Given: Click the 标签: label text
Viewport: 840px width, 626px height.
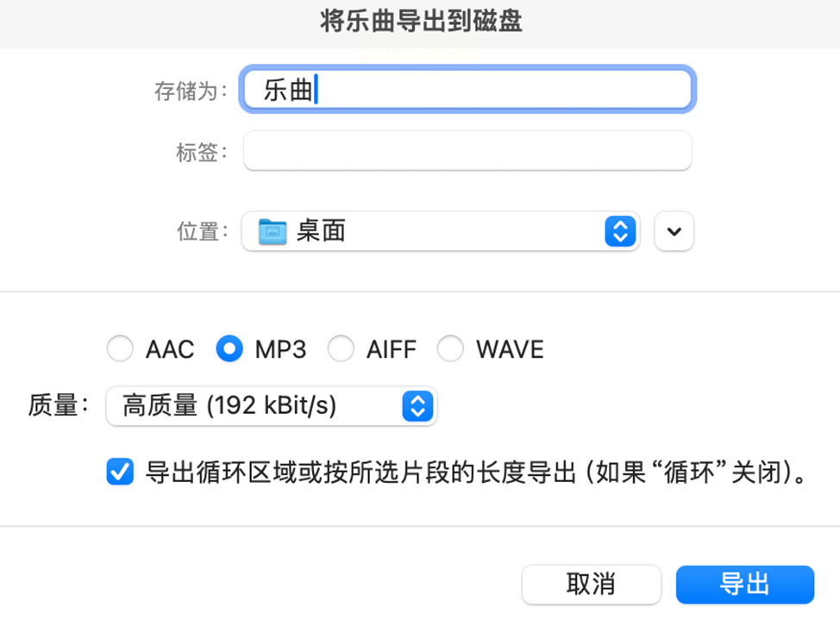Looking at the screenshot, I should tap(202, 153).
